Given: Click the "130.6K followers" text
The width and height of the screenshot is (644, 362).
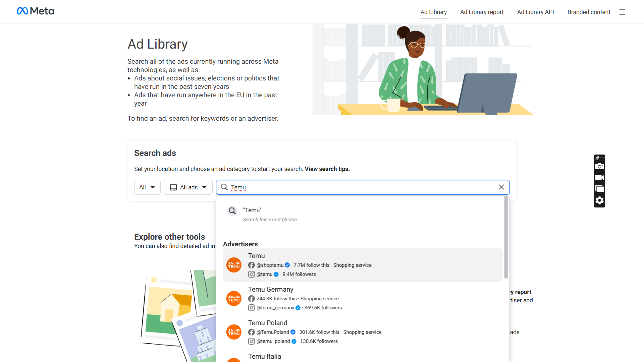Looking at the screenshot, I should [x=319, y=341].
